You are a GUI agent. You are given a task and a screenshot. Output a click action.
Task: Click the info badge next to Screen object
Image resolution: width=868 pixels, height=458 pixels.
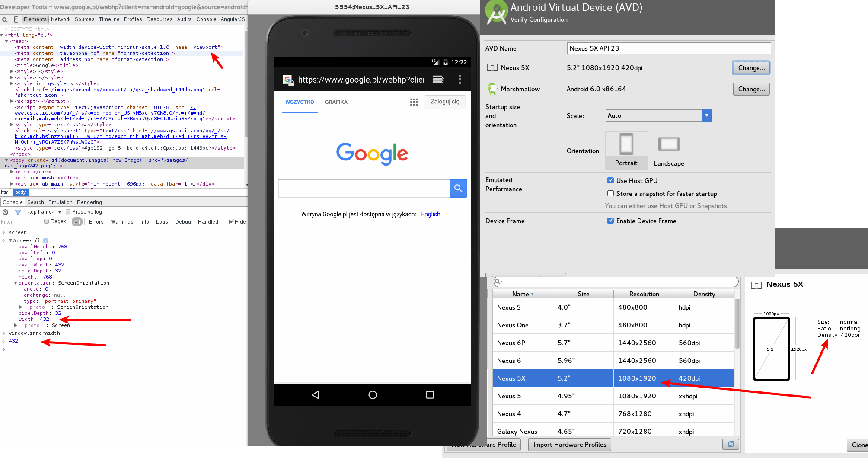tap(45, 240)
